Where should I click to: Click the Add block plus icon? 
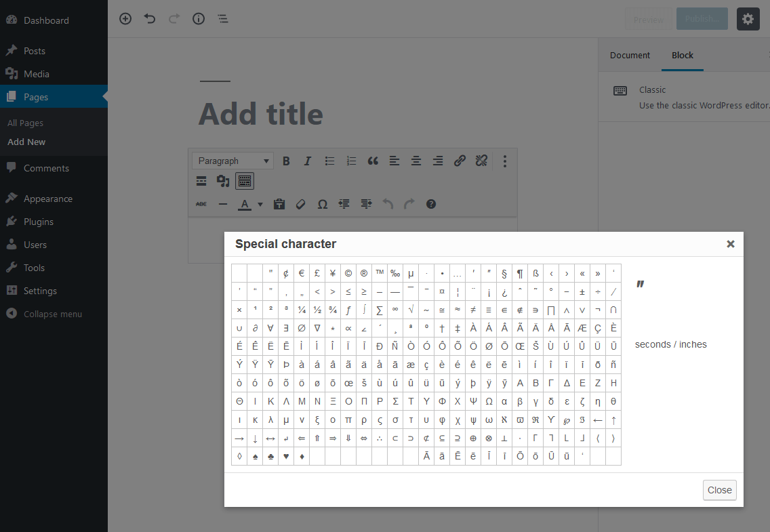[125, 19]
